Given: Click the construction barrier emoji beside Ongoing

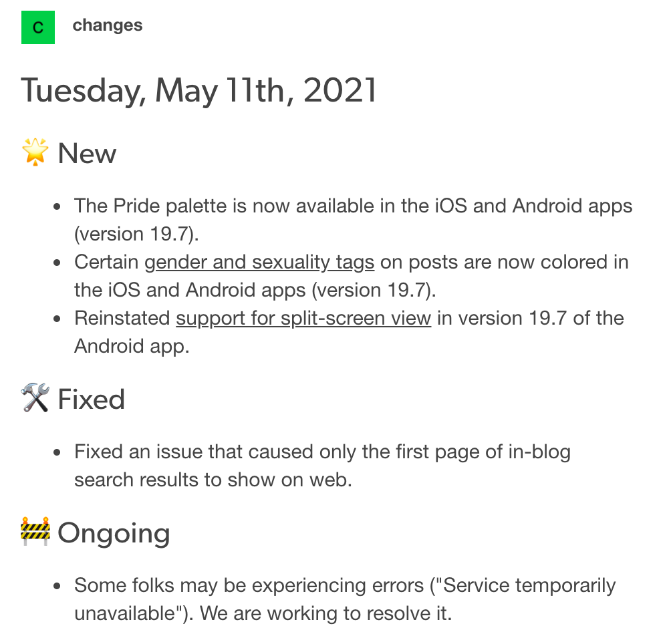Looking at the screenshot, I should [x=35, y=530].
